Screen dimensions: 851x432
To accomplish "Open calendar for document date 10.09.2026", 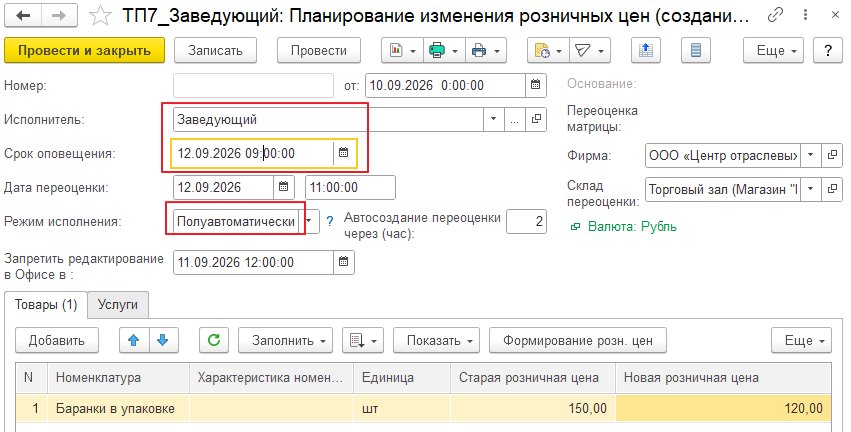I will point(535,85).
